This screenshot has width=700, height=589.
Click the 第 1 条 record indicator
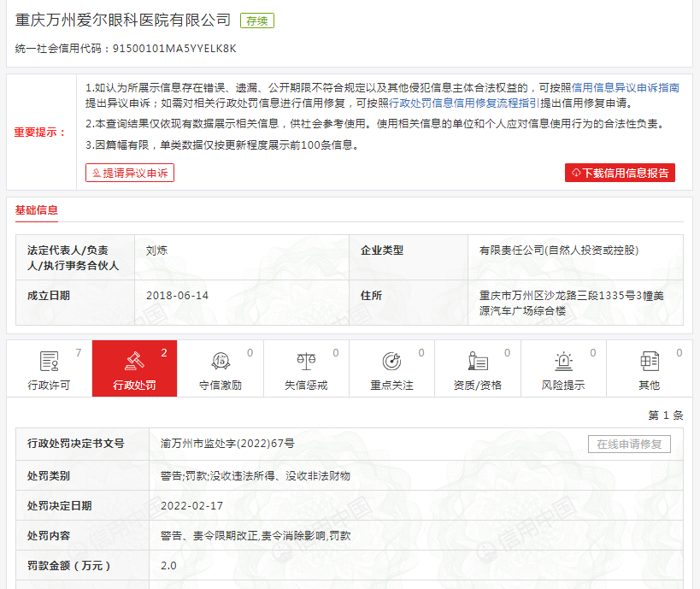coord(666,415)
